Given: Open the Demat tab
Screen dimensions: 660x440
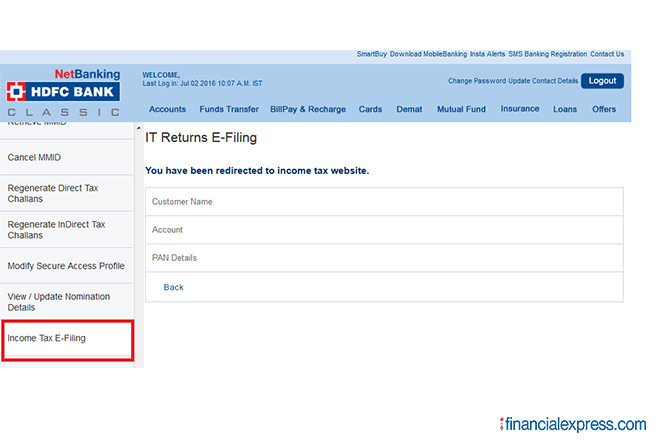Looking at the screenshot, I should [x=409, y=109].
